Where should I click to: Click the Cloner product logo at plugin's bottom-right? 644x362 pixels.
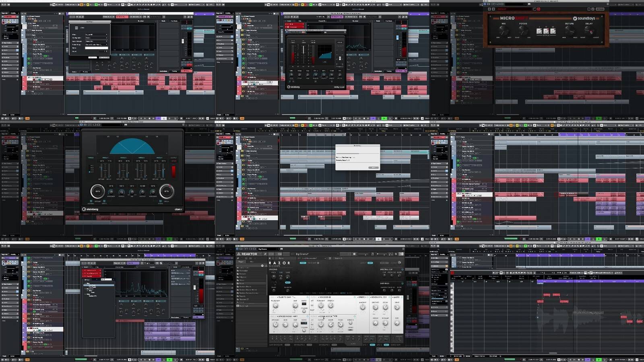point(178,209)
